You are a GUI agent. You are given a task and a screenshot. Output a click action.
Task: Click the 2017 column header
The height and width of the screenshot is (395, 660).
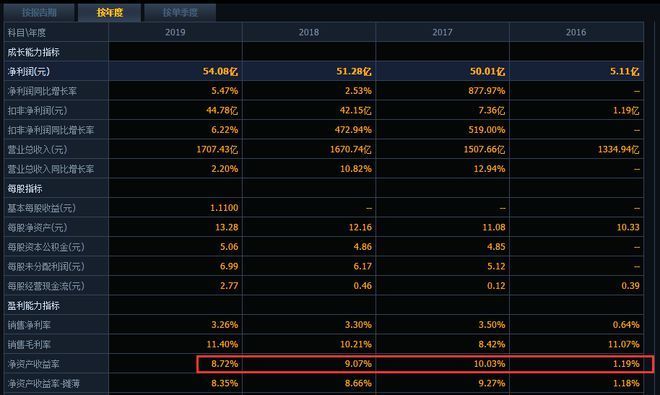click(x=442, y=32)
